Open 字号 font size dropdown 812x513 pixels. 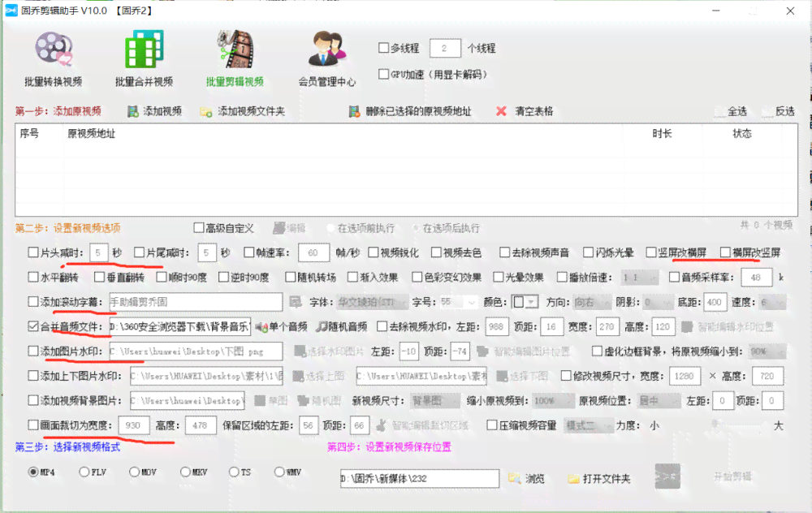[459, 302]
